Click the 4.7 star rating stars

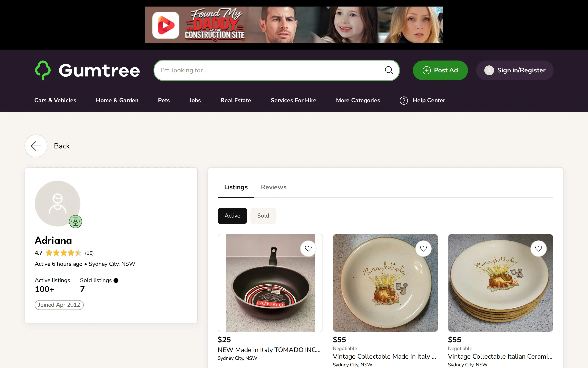click(63, 253)
